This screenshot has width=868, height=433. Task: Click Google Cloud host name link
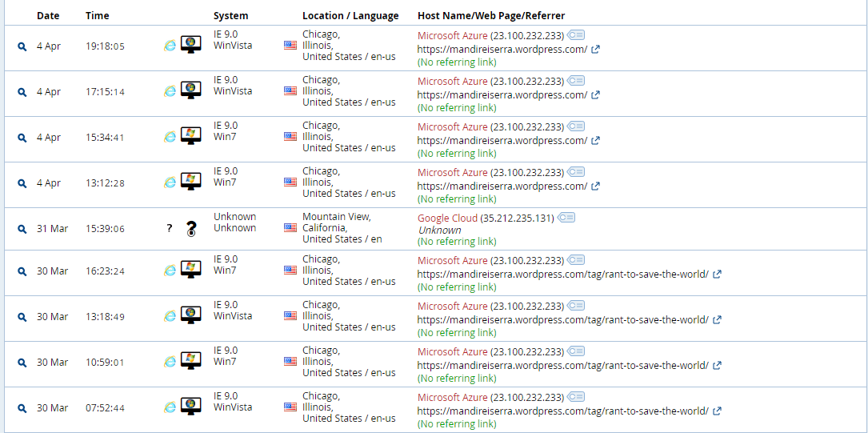point(447,218)
